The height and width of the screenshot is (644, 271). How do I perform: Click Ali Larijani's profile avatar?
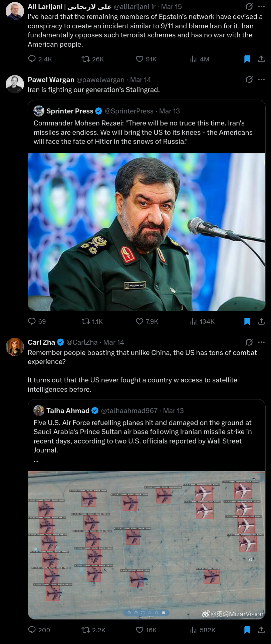(x=15, y=11)
